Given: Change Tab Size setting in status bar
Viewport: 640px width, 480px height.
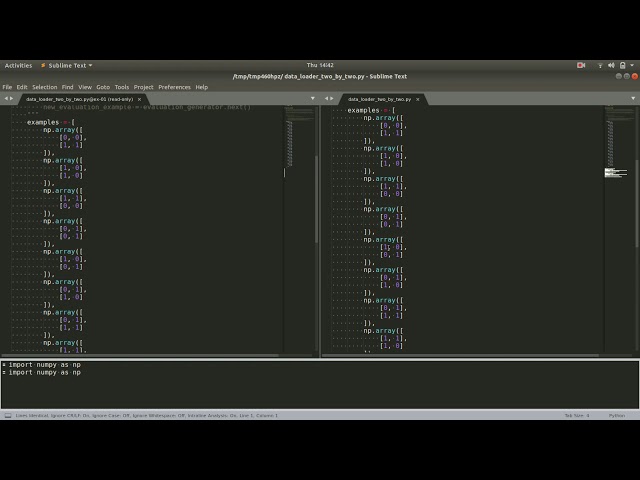Looking at the screenshot, I should point(577,416).
